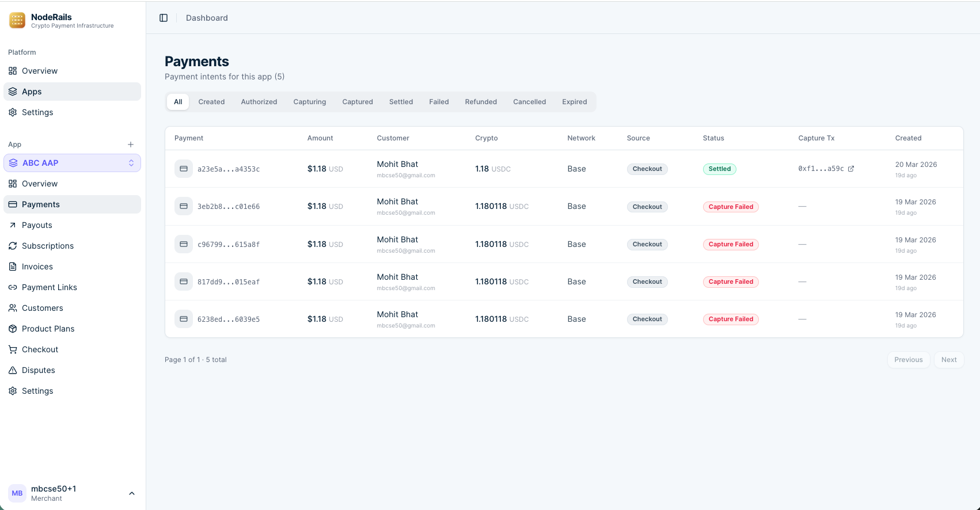The width and height of the screenshot is (980, 510).
Task: Click the Previous page button
Action: pos(908,360)
